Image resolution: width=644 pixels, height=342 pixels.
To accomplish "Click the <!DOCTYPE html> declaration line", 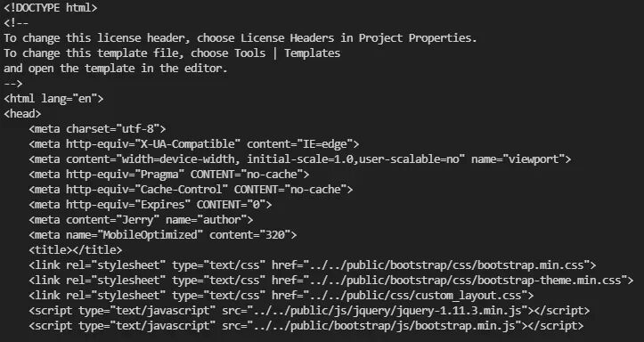I will [x=51, y=8].
